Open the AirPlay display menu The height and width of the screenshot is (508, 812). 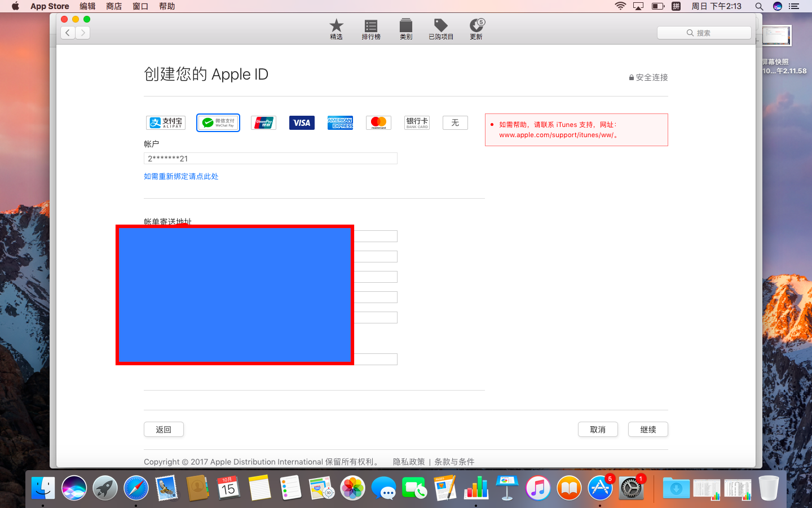638,6
